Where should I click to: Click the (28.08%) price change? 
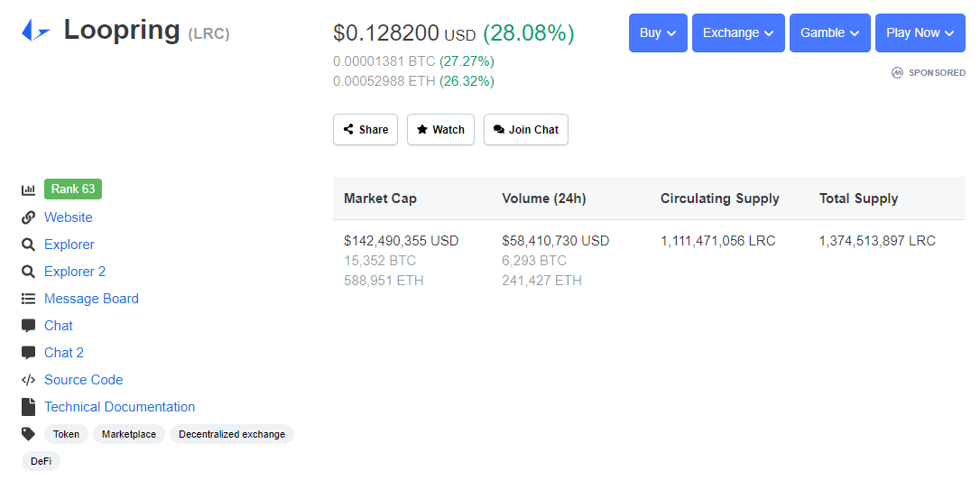[529, 33]
